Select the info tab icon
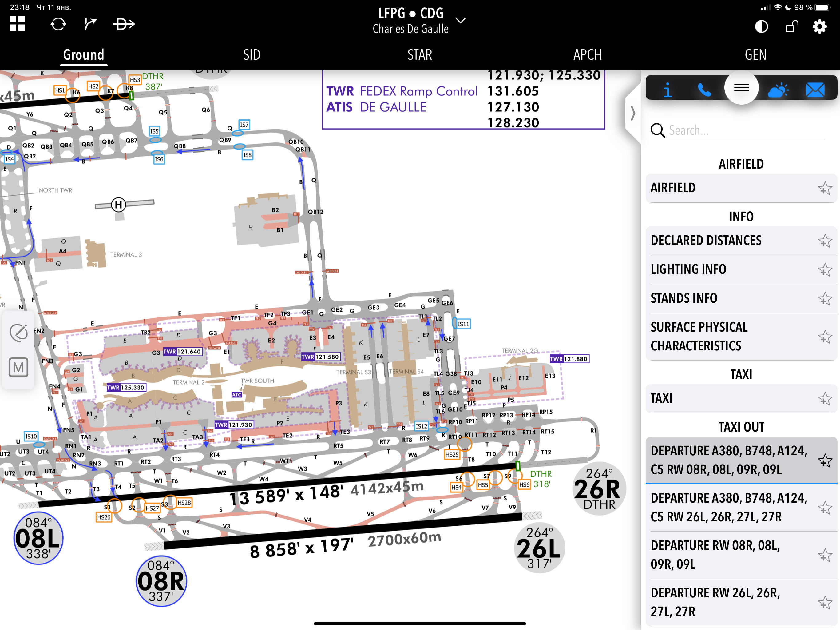Screen dimensions: 840x630 [x=667, y=90]
